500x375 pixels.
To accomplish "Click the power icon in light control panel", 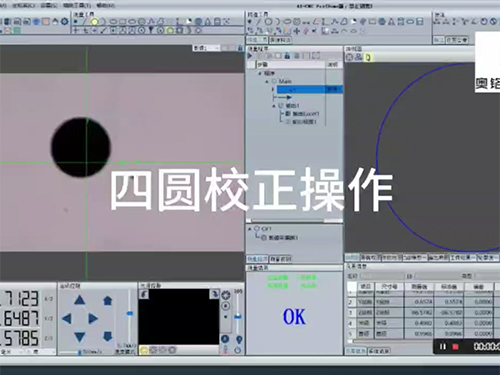I will tap(237, 350).
